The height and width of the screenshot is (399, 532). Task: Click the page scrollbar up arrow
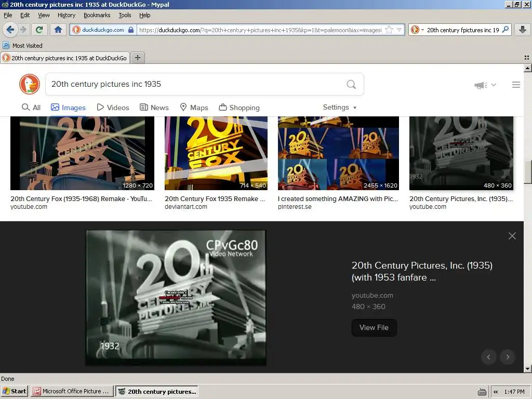(528, 68)
